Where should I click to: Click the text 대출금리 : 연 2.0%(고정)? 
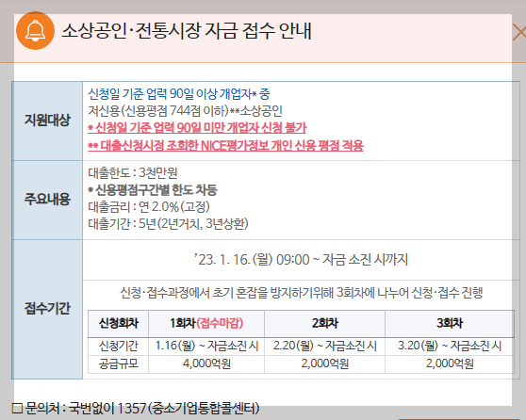(149, 207)
